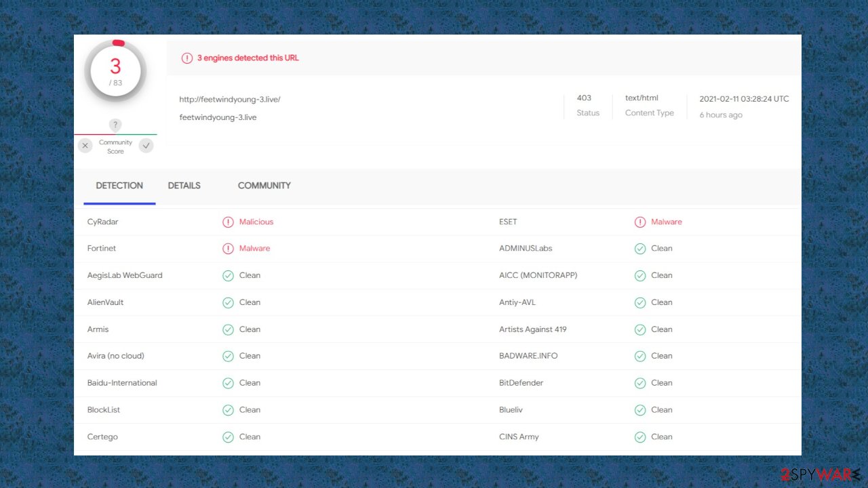The height and width of the screenshot is (488, 868).
Task: Click the clean check icon for BADWARE.INFO
Action: click(640, 357)
